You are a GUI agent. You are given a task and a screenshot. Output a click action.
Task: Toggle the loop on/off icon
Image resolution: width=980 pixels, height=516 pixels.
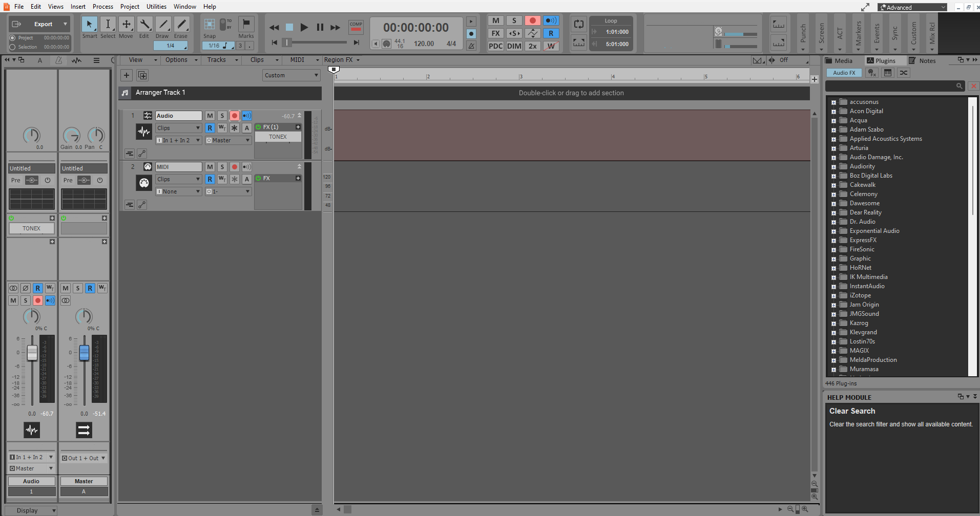coord(579,24)
